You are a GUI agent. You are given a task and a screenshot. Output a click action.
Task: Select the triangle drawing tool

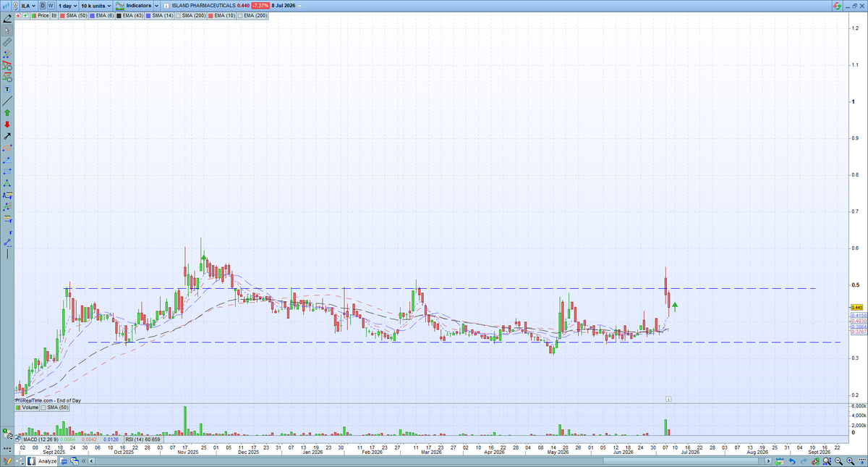(x=7, y=183)
